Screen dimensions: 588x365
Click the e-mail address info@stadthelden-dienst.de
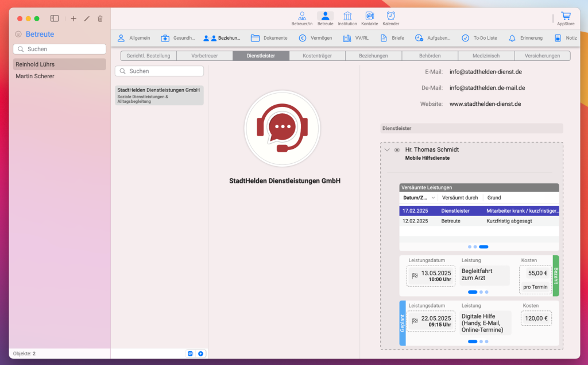[x=486, y=72]
